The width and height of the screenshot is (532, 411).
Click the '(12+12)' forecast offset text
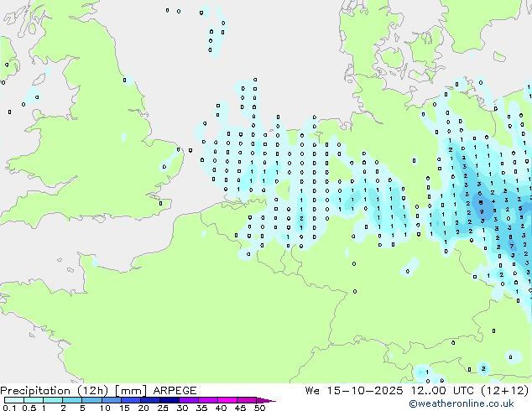pos(505,391)
